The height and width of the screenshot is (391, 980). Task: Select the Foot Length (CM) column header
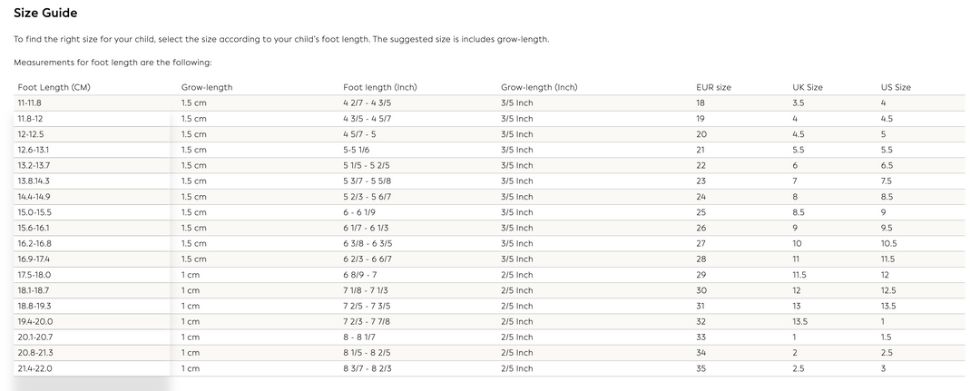(54, 87)
